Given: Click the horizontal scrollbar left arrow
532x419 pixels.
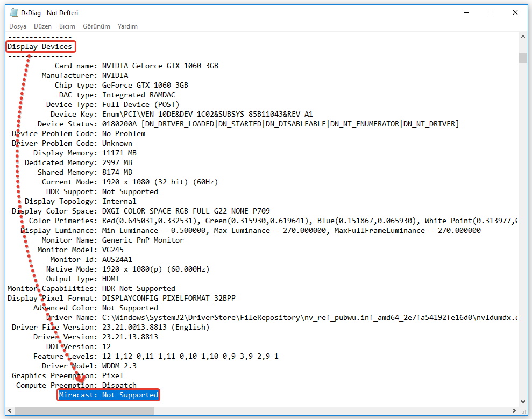Looking at the screenshot, I should point(10,410).
